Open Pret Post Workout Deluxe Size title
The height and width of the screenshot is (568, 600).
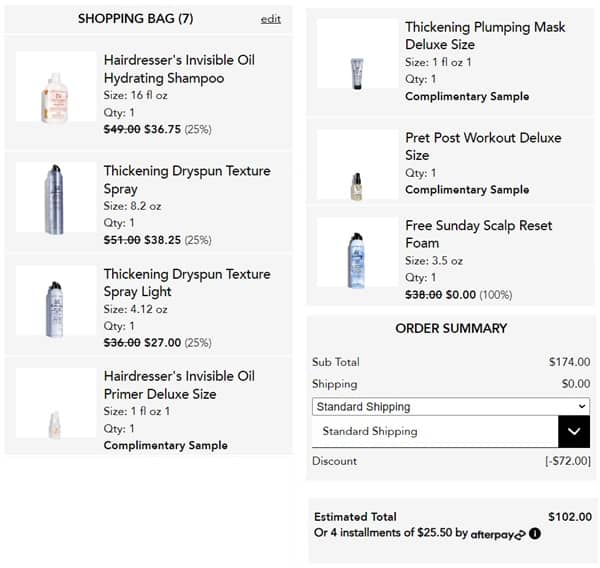tap(483, 146)
